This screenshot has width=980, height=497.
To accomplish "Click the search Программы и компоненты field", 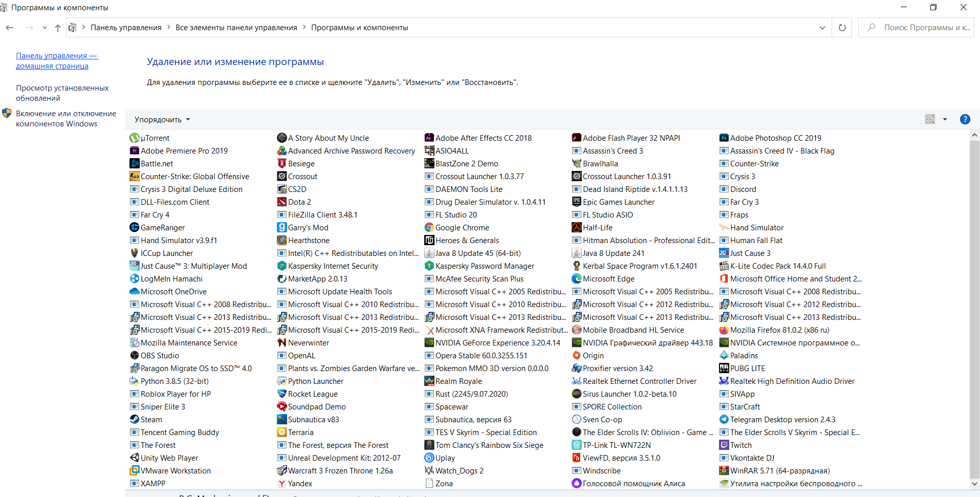I will click(916, 28).
